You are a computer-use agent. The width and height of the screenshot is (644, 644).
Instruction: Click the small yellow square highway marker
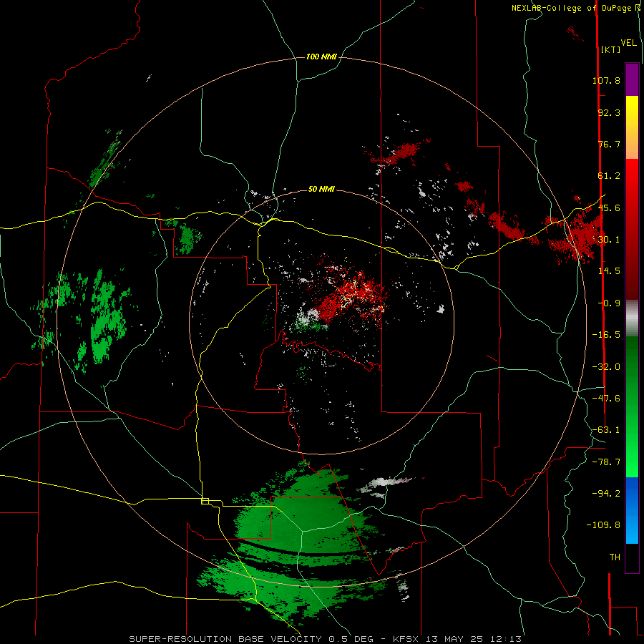(x=205, y=501)
